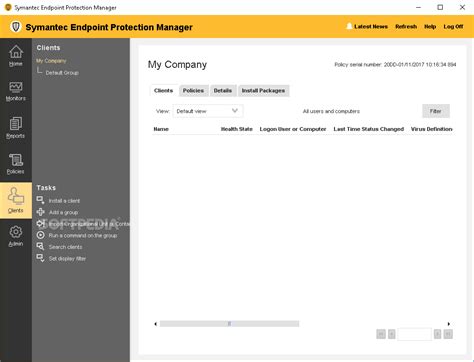Open the Home section in sidebar
The width and height of the screenshot is (474, 362).
point(16,56)
